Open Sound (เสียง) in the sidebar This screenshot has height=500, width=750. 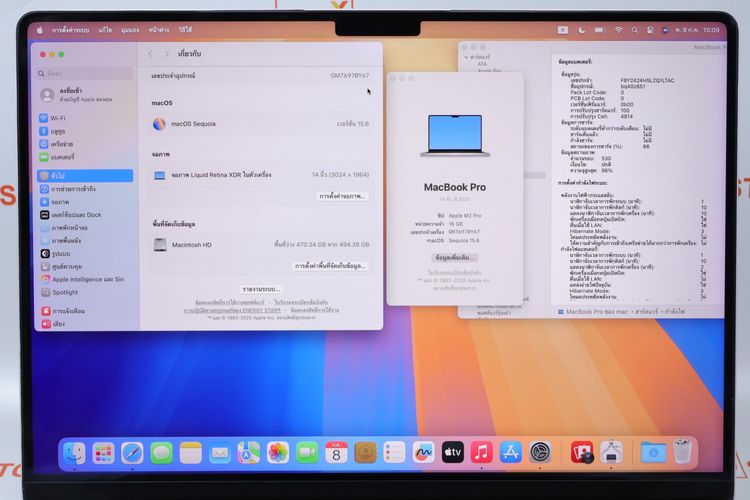point(53,324)
